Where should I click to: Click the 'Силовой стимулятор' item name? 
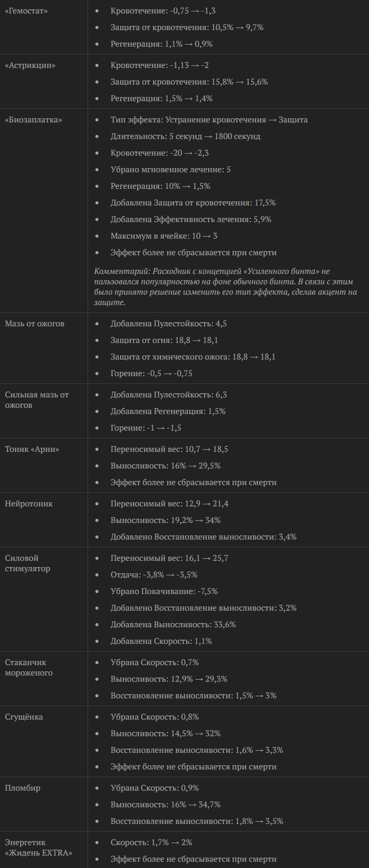point(27,563)
